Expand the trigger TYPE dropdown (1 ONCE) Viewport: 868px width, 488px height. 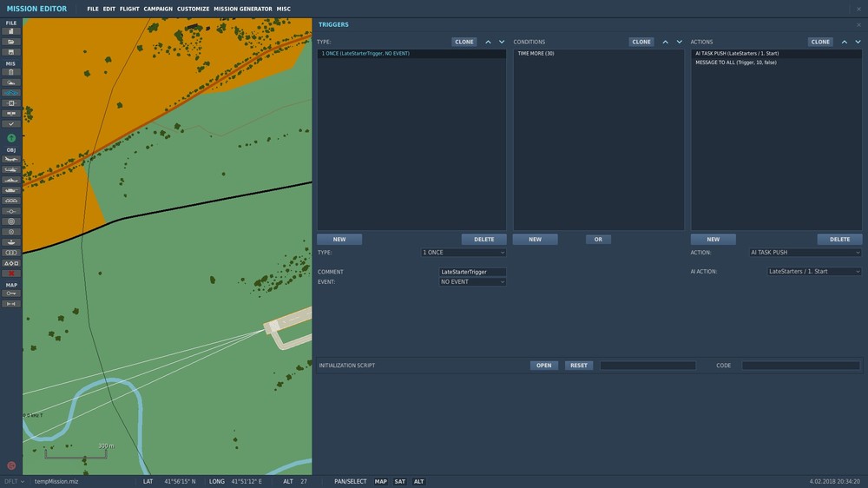coord(464,253)
